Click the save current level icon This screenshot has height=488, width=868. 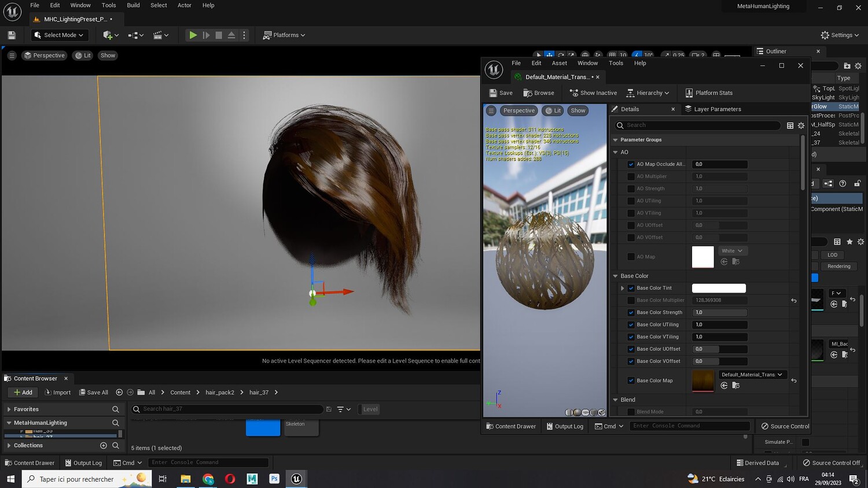click(12, 35)
